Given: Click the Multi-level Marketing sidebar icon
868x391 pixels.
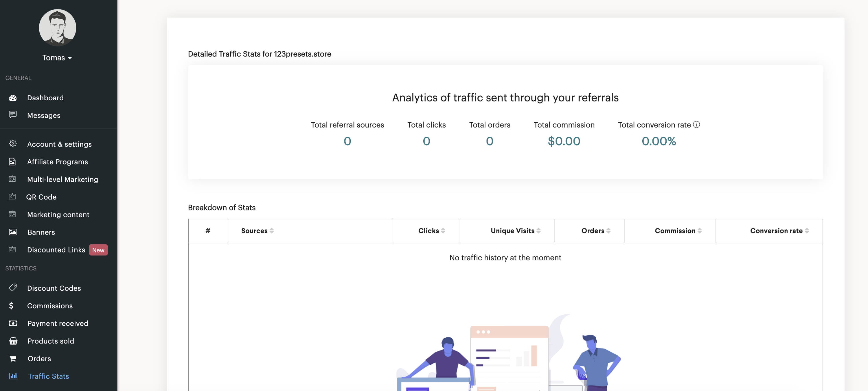Looking at the screenshot, I should [12, 179].
